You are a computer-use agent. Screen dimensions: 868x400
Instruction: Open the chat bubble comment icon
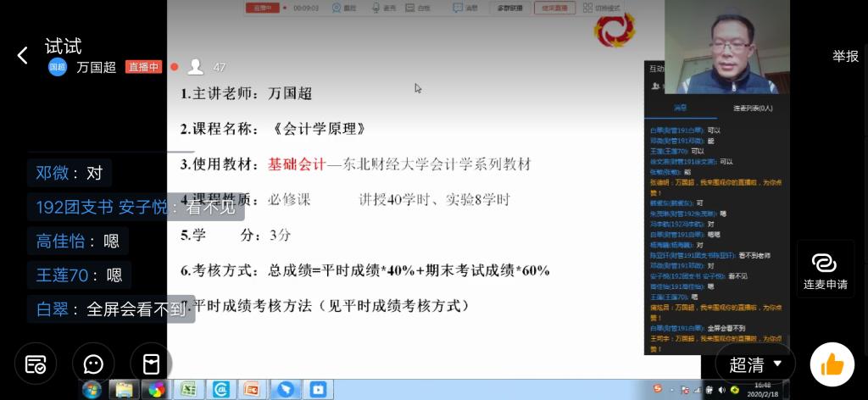93,364
